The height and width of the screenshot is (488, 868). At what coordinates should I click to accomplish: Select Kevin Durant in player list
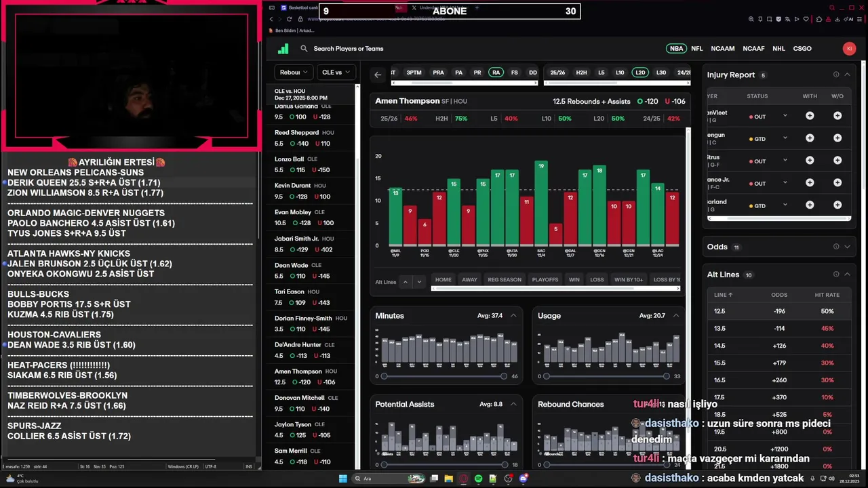pos(312,191)
